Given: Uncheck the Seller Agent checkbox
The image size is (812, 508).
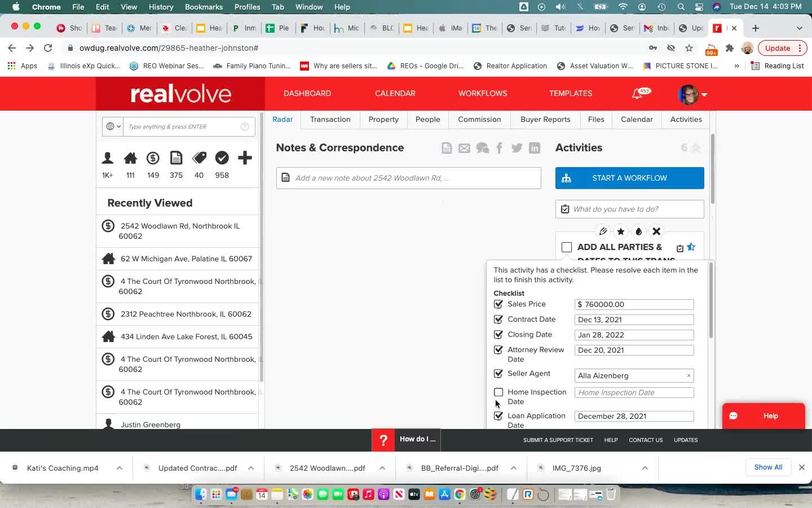Looking at the screenshot, I should 498,374.
